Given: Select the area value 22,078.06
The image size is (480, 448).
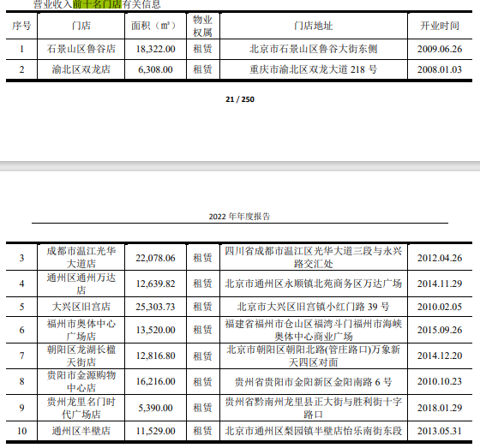Looking at the screenshot, I should (x=155, y=258).
